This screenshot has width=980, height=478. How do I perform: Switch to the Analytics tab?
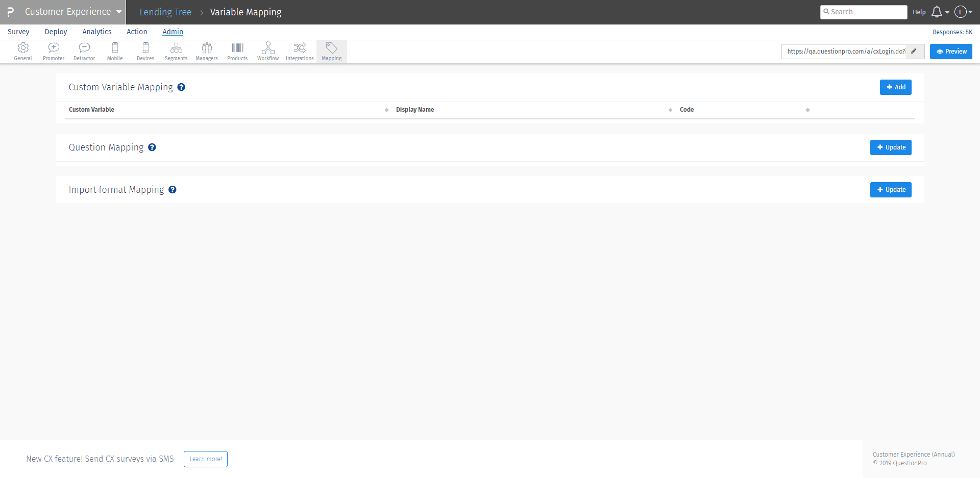97,32
